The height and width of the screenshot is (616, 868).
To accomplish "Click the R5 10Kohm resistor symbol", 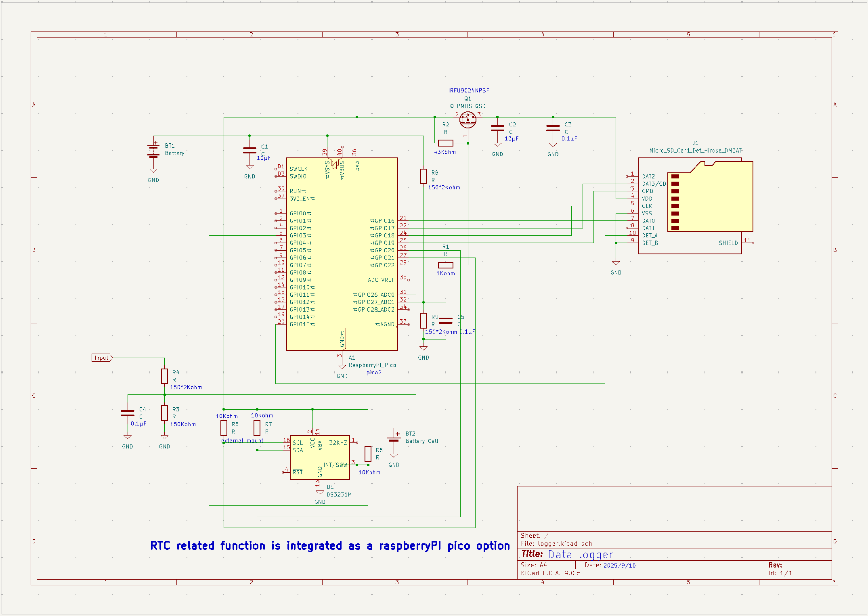I will click(368, 454).
